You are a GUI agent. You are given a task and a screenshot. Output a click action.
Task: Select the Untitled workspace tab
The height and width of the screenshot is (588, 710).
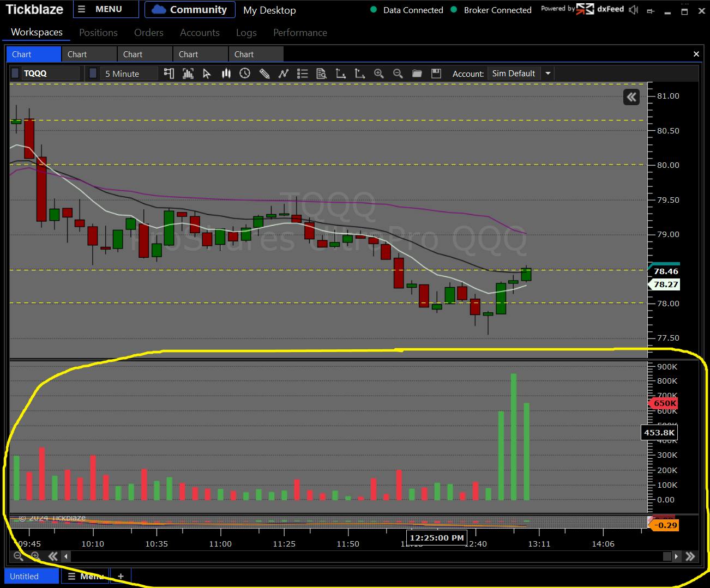click(x=31, y=576)
